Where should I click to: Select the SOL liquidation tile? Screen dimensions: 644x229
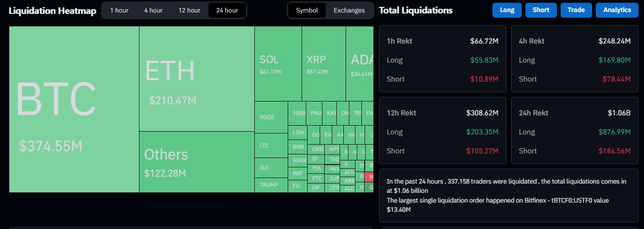tap(278, 64)
